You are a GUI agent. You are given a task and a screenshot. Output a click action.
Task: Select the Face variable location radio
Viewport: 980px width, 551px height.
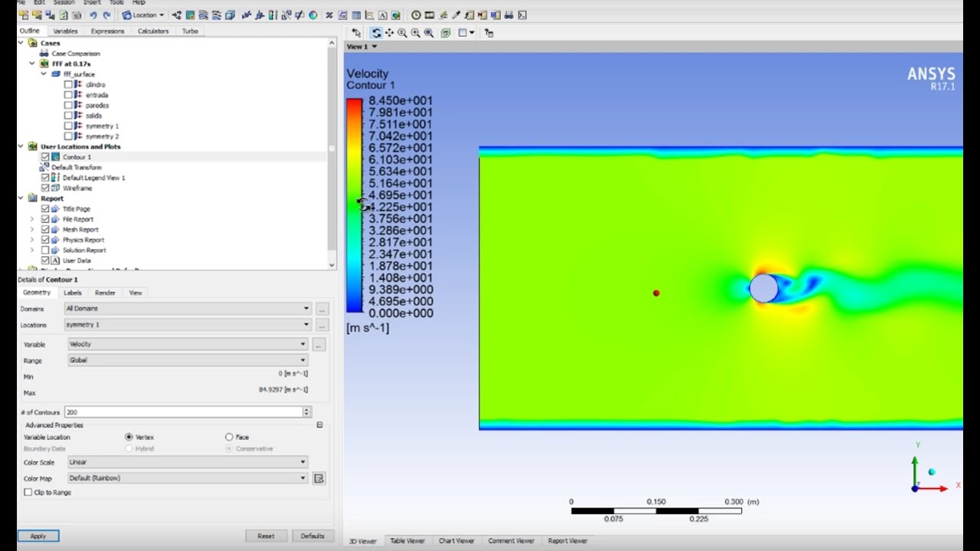pyautogui.click(x=229, y=437)
